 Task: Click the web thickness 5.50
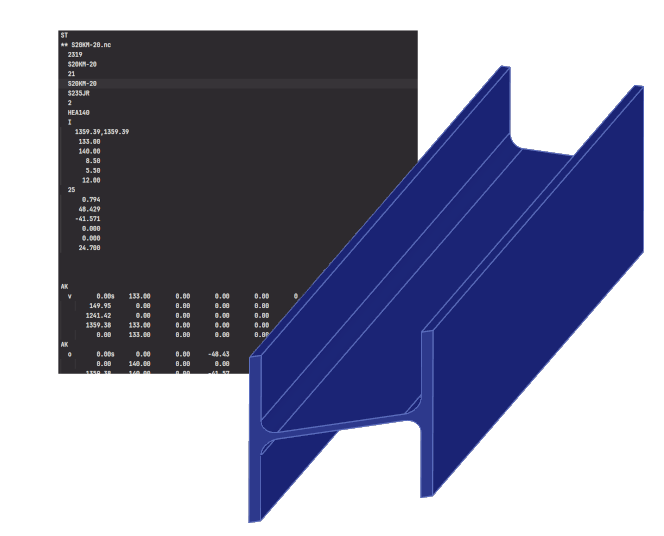click(93, 171)
